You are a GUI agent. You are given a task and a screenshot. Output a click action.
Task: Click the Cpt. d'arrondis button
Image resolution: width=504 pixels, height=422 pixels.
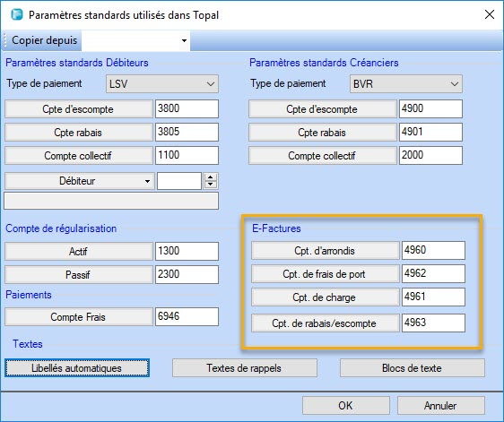point(325,251)
